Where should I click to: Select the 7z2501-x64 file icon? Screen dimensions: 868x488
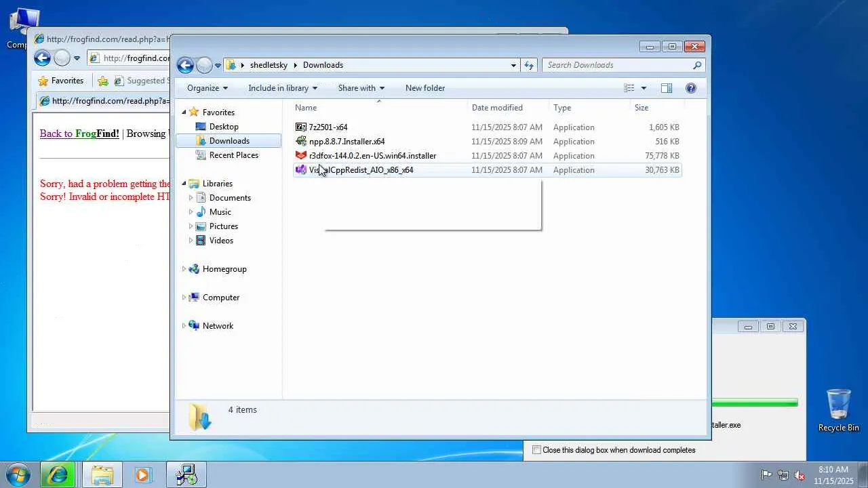pyautogui.click(x=301, y=127)
